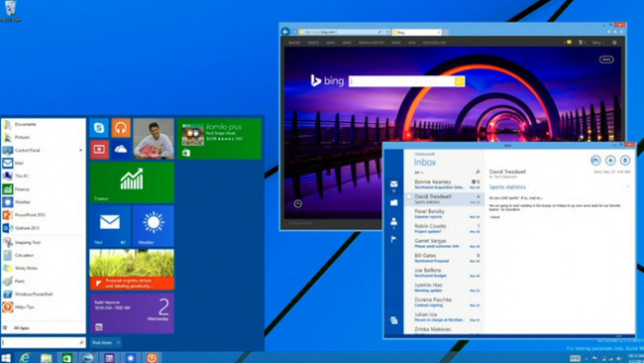644x363 pixels.
Task: Click the yellow Bing search magnifier button
Action: point(460,81)
